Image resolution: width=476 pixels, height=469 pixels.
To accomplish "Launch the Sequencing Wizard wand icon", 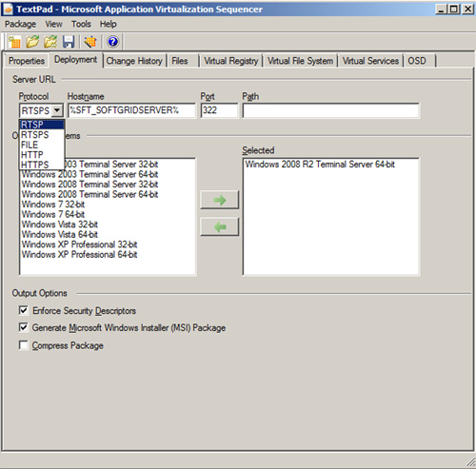I will coord(90,42).
